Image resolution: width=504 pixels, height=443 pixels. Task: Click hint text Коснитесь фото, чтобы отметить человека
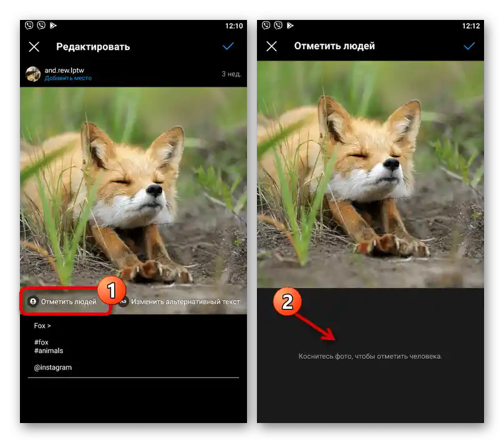tap(371, 356)
